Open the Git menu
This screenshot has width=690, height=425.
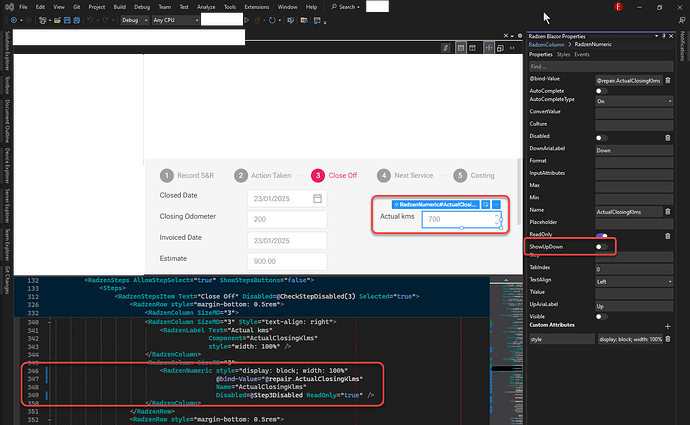coord(77,7)
